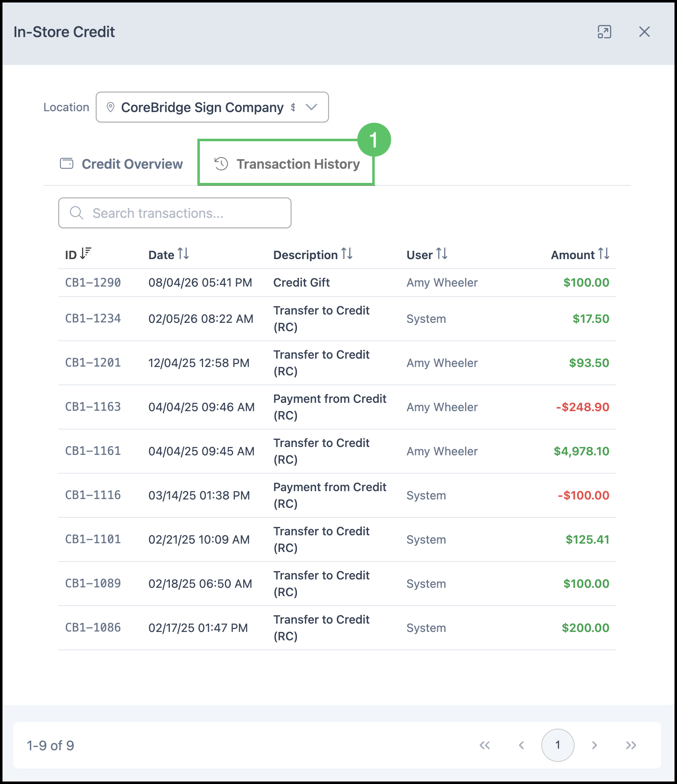The height and width of the screenshot is (784, 677).
Task: Click the 1-9 of 9 count
Action: pyautogui.click(x=50, y=745)
